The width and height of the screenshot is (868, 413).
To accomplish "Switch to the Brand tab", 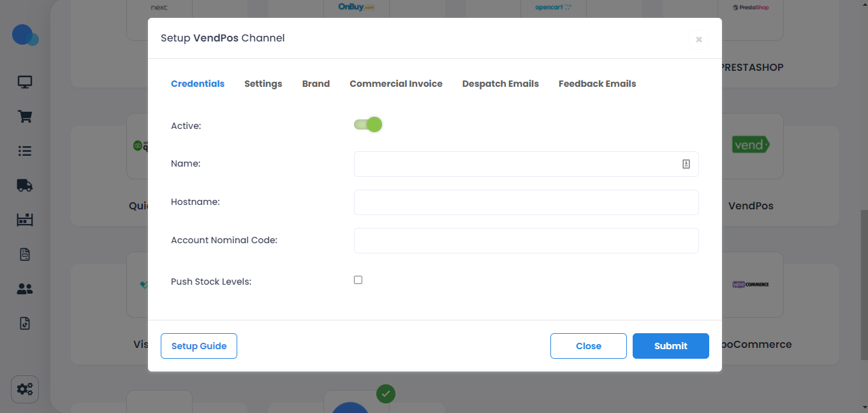I will (316, 84).
